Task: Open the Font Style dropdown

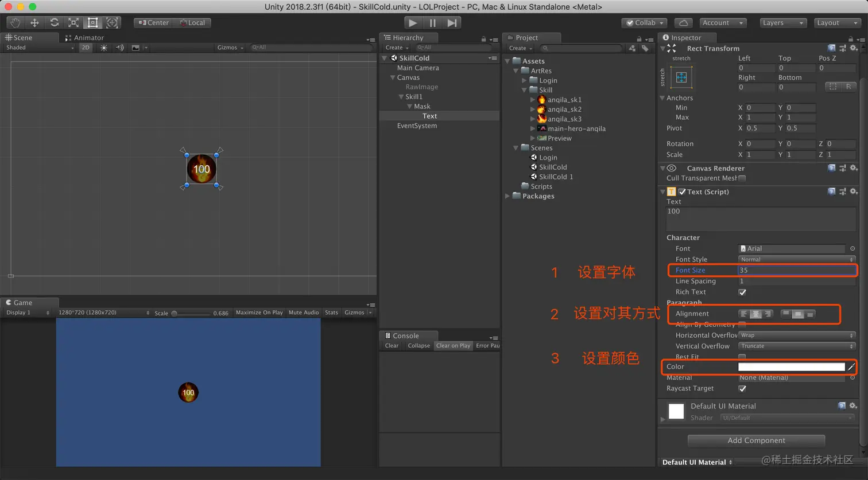Action: click(797, 260)
